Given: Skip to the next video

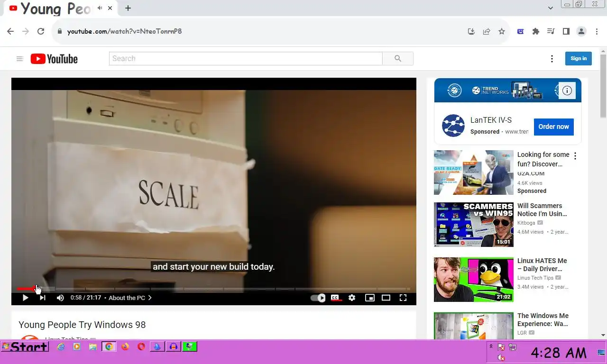Looking at the screenshot, I should [x=43, y=298].
